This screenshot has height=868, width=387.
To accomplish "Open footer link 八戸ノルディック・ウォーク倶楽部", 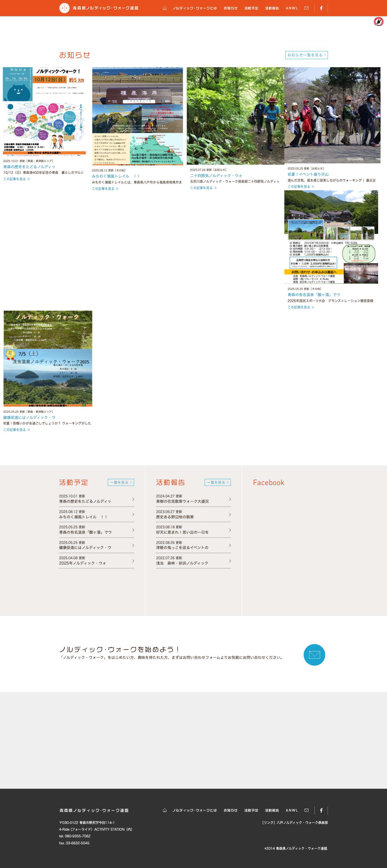I will 302,823.
